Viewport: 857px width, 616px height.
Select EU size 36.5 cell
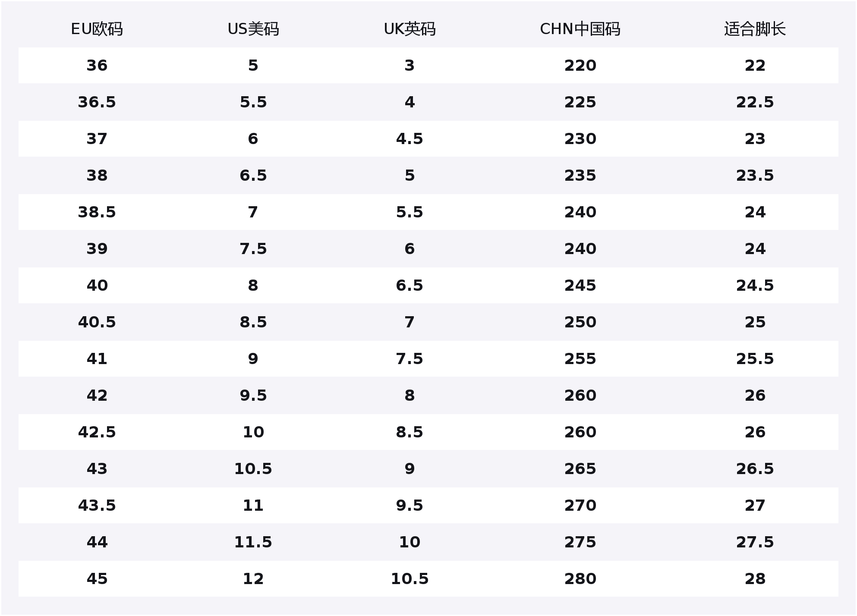97,102
